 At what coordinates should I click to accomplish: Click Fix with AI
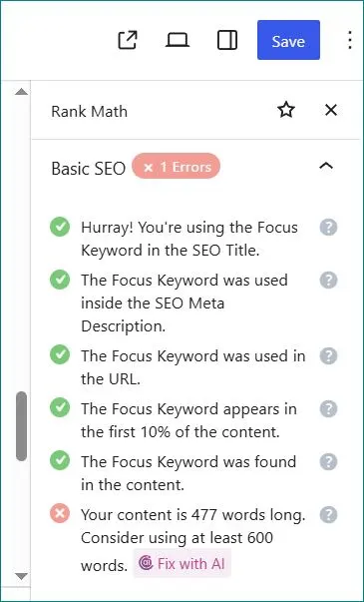[x=182, y=564]
